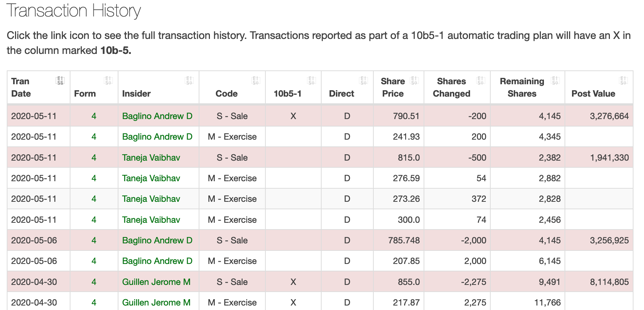
Task: Select the post value 8,114,805
Action: click(x=610, y=282)
